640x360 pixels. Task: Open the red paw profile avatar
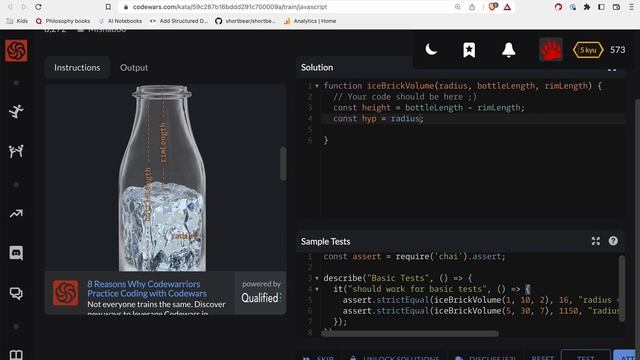(551, 50)
